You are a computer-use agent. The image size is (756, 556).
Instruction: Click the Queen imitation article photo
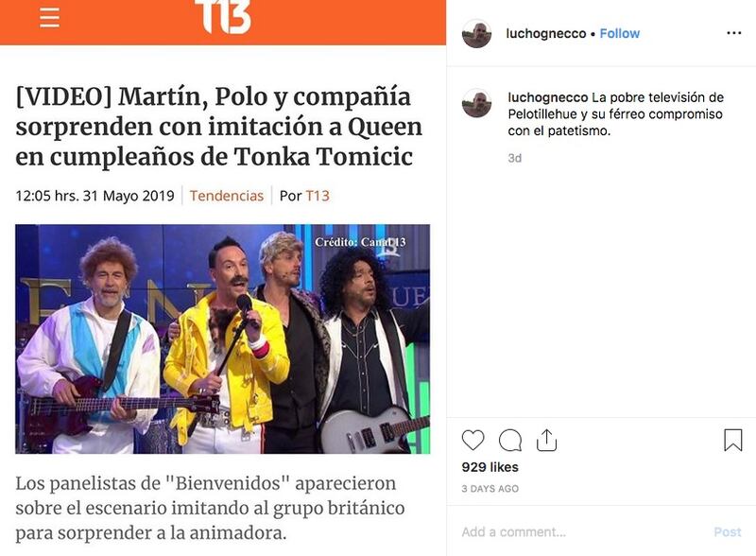point(223,339)
